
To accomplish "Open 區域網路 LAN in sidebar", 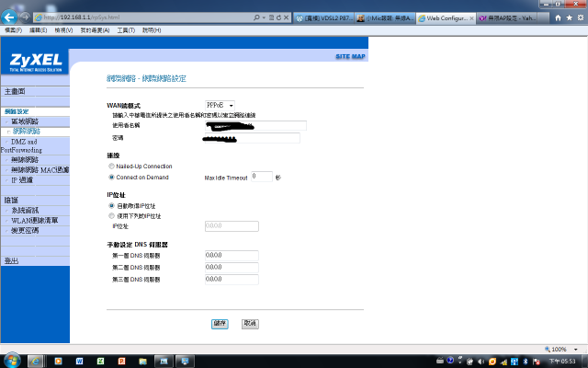I will pyautogui.click(x=25, y=121).
